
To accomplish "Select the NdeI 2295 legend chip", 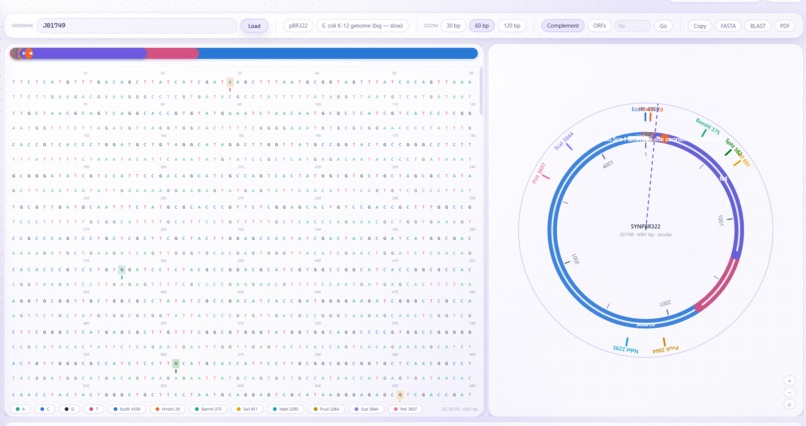I will point(285,409).
